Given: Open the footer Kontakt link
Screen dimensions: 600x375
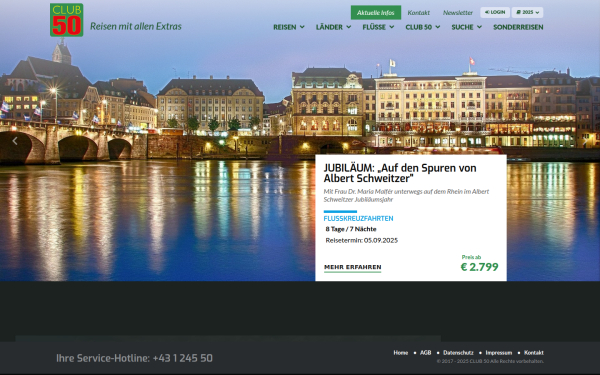Looking at the screenshot, I should pyautogui.click(x=533, y=353).
